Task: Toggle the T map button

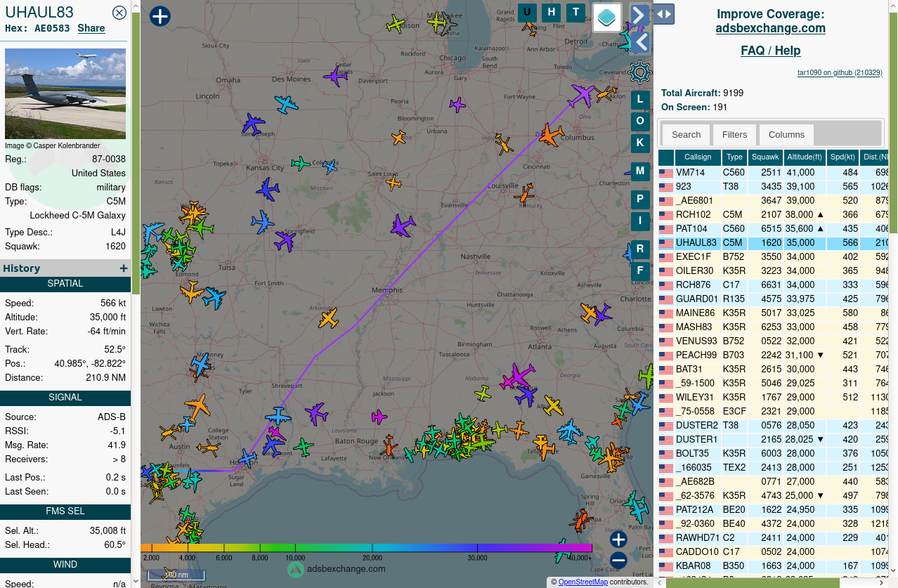Action: pos(576,12)
